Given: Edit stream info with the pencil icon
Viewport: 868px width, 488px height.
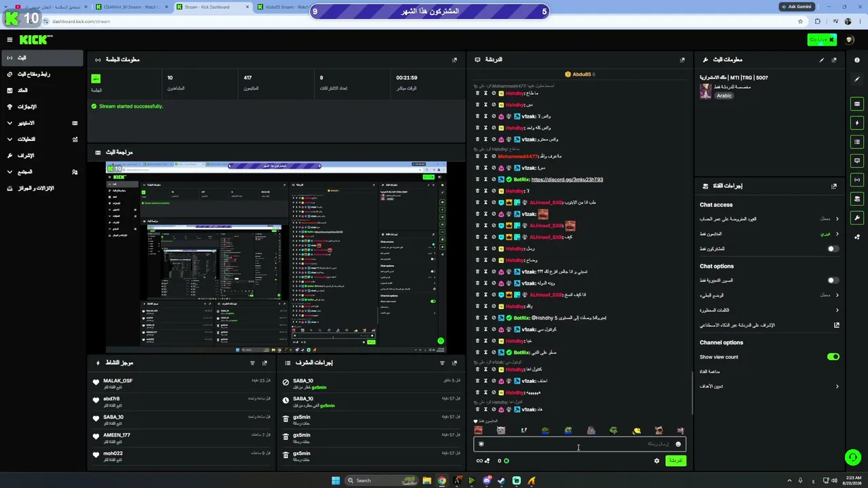Looking at the screenshot, I should [x=822, y=60].
